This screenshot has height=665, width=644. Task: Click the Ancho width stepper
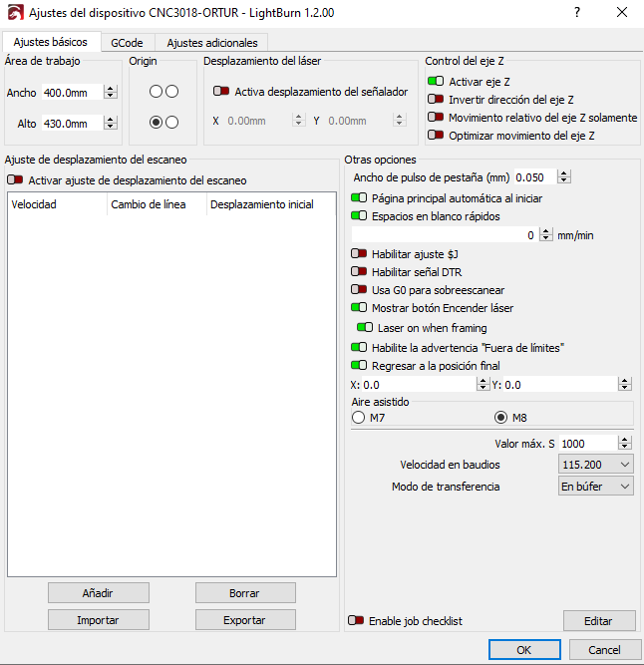coord(111,92)
